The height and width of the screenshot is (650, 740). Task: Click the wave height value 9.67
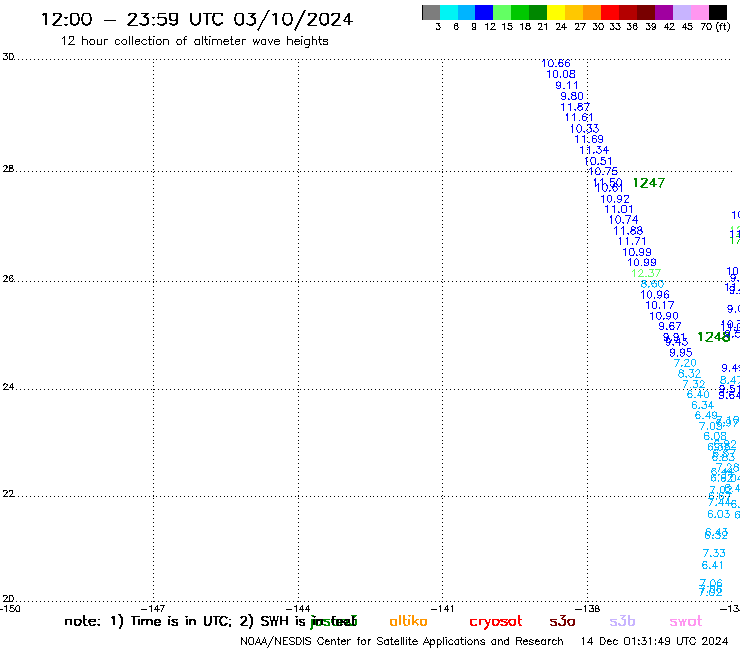(x=670, y=326)
